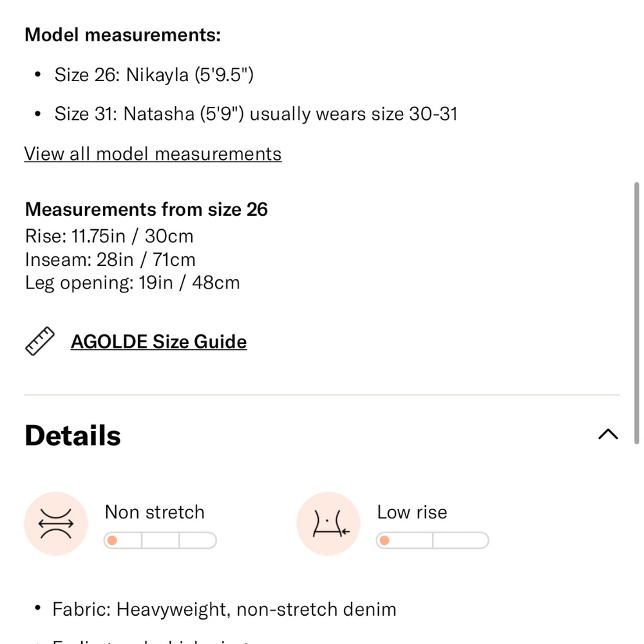
Task: Click the Model measurements heading
Action: 123,35
